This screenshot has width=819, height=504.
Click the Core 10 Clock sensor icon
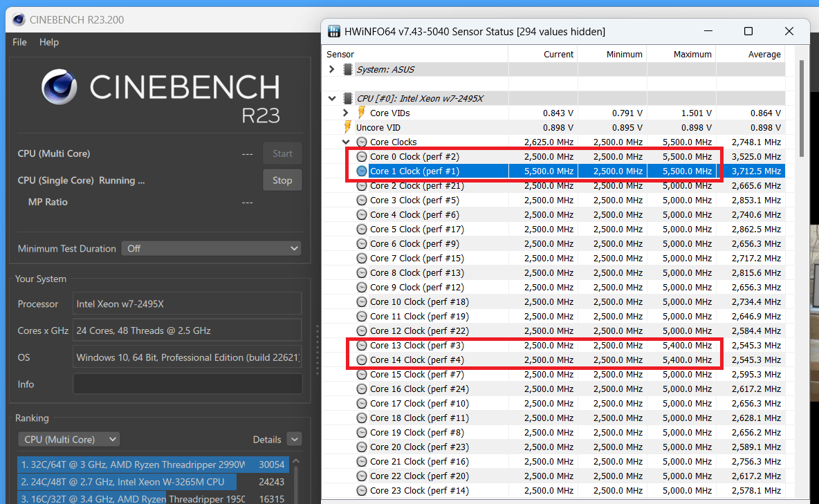click(x=362, y=302)
